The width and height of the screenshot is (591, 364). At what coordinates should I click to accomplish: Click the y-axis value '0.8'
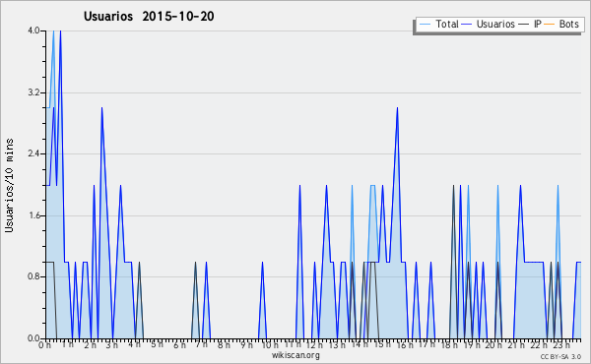coord(33,276)
